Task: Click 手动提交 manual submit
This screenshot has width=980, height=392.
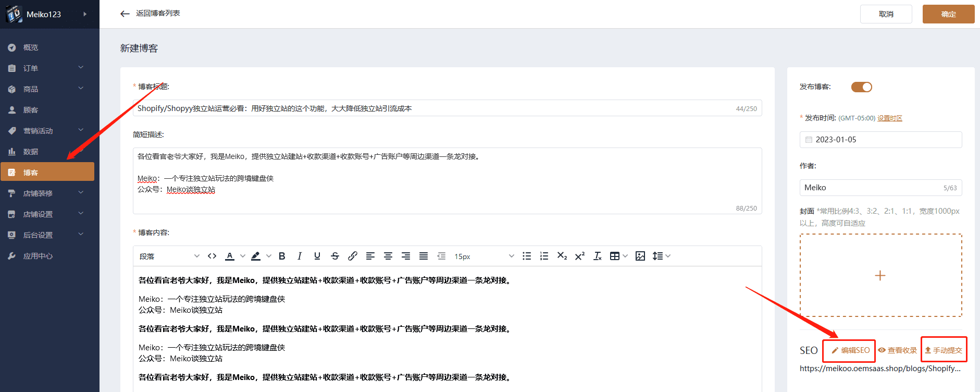Action: point(944,350)
